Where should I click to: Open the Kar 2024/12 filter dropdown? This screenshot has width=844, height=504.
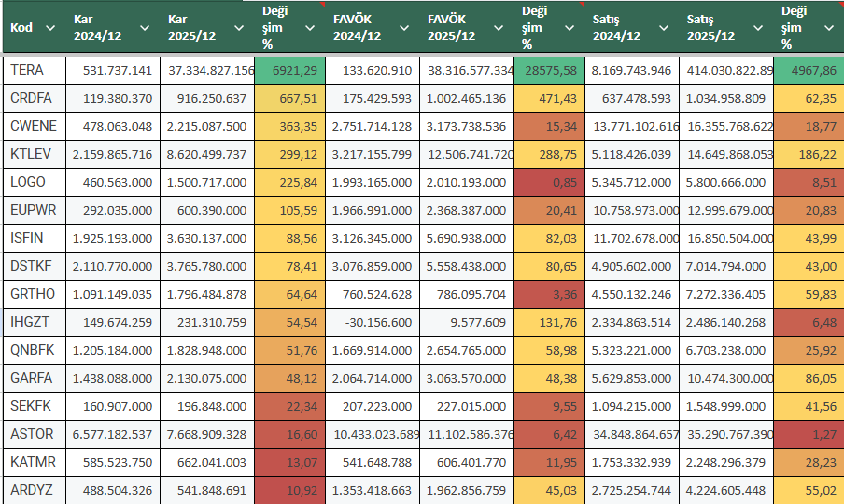[x=145, y=27]
